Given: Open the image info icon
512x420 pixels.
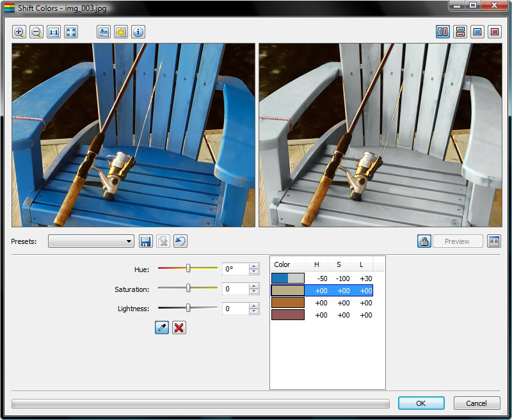Looking at the screenshot, I should [x=138, y=32].
